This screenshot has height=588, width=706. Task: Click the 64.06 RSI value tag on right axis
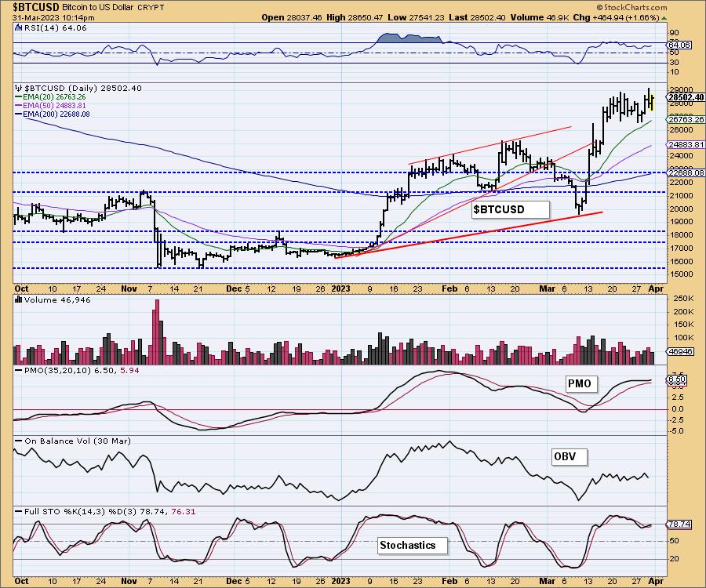(679, 45)
